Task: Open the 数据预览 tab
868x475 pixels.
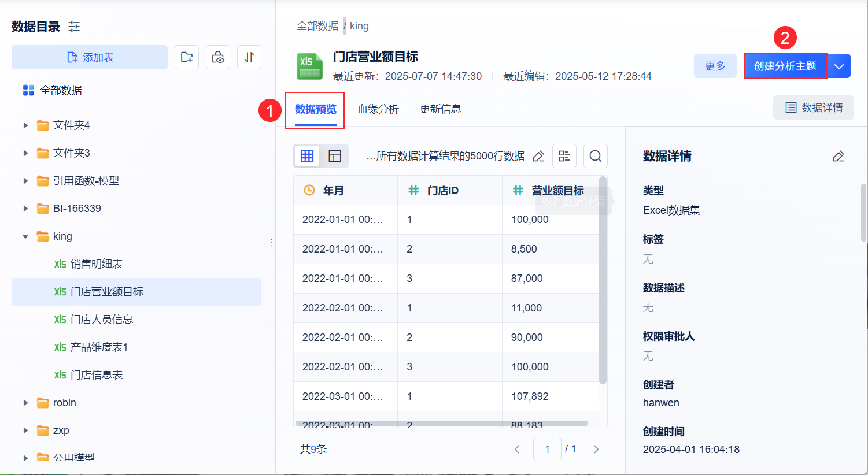Action: point(316,109)
